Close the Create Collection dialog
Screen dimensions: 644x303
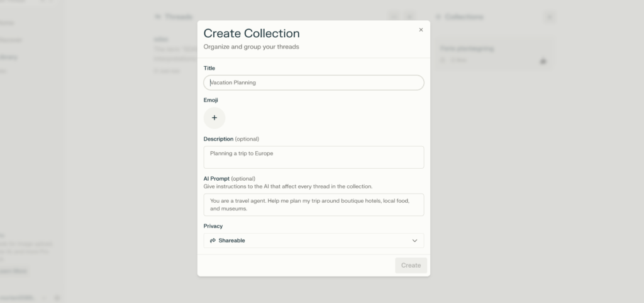point(421,30)
